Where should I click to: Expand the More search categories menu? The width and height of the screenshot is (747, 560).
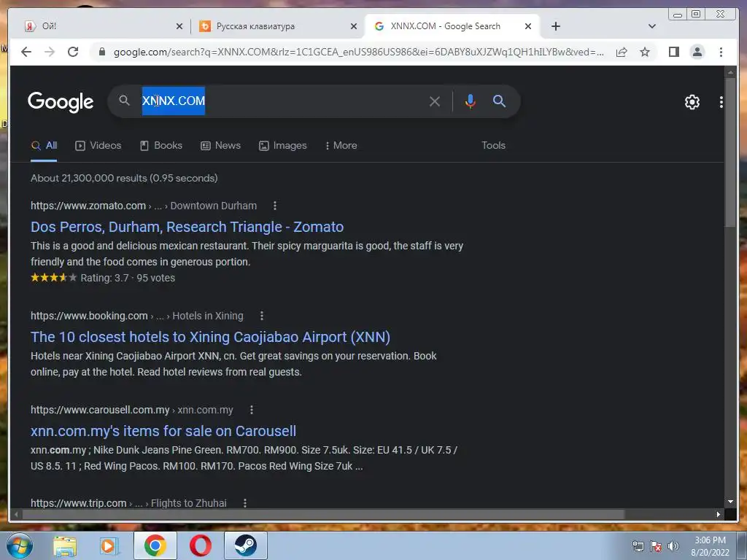pos(341,146)
